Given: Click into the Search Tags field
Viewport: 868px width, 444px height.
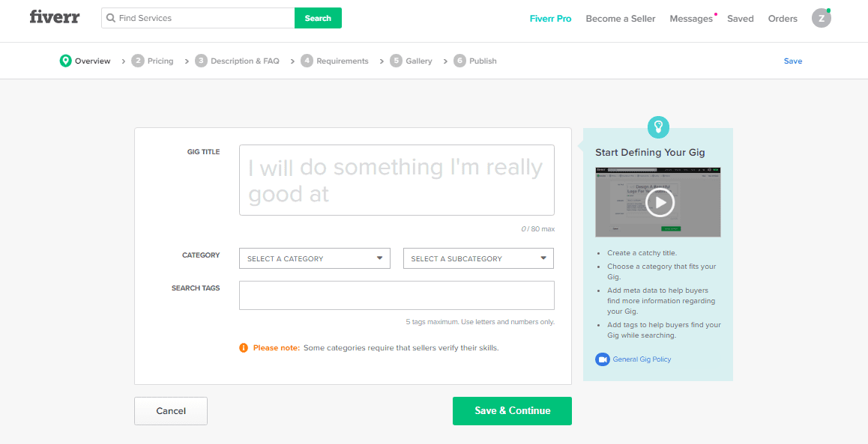Looking at the screenshot, I should [x=397, y=295].
